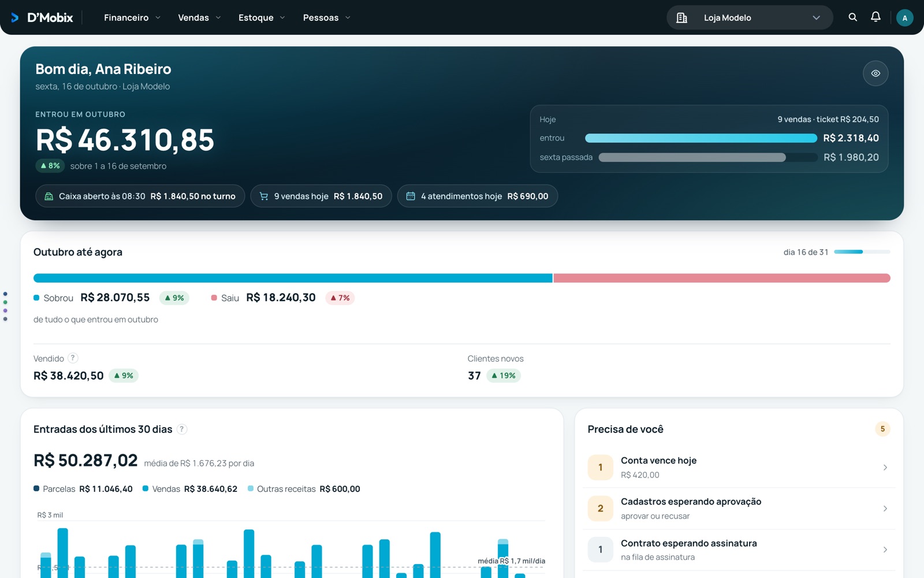This screenshot has height=578, width=924.
Task: Toggle Outras receitas legend in chart
Action: tap(304, 489)
